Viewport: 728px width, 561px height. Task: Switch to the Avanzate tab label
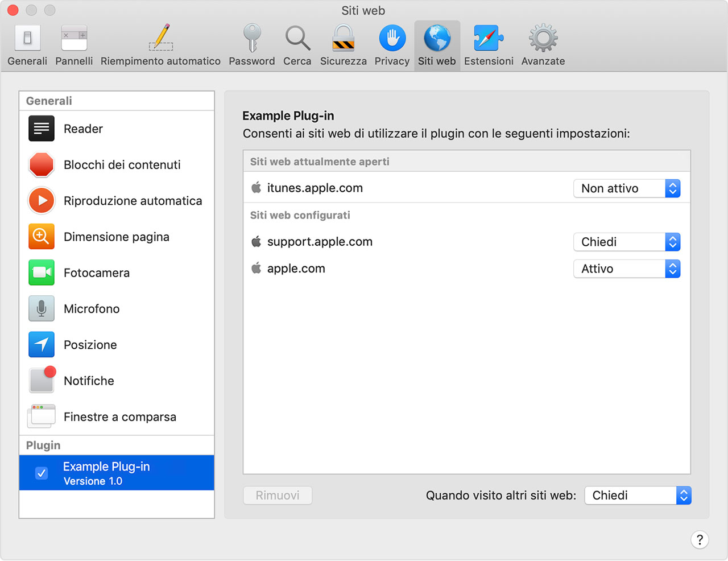543,61
